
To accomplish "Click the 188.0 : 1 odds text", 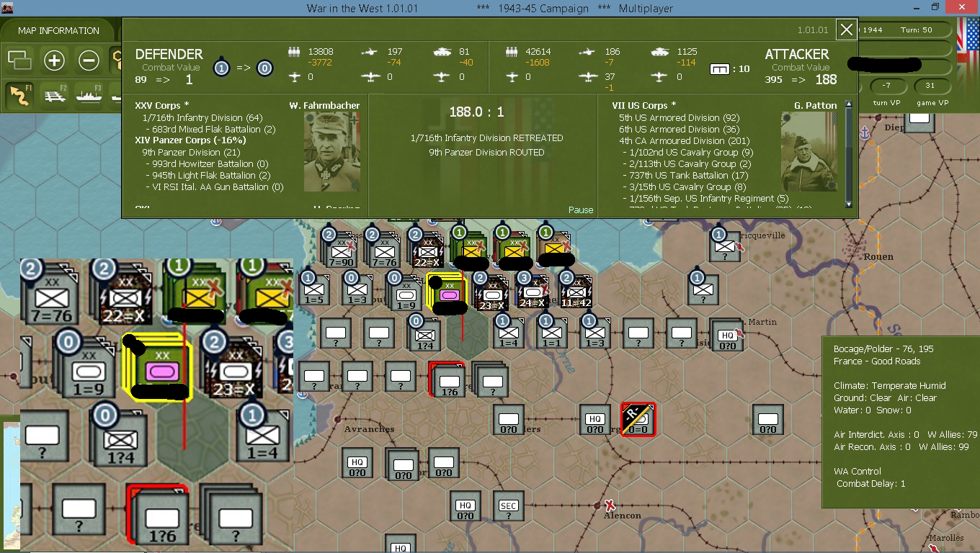I will point(476,112).
